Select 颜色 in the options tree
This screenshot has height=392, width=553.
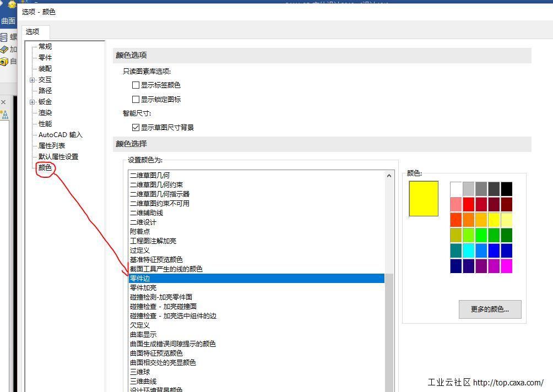click(x=45, y=168)
